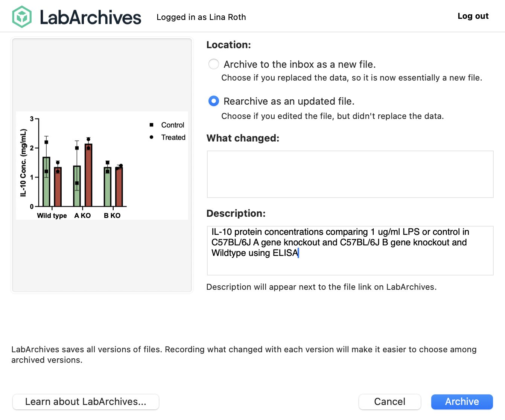Viewport: 505px width, 420px height.
Task: Click the IL-10 Conc. y-axis title
Action: [x=23, y=163]
